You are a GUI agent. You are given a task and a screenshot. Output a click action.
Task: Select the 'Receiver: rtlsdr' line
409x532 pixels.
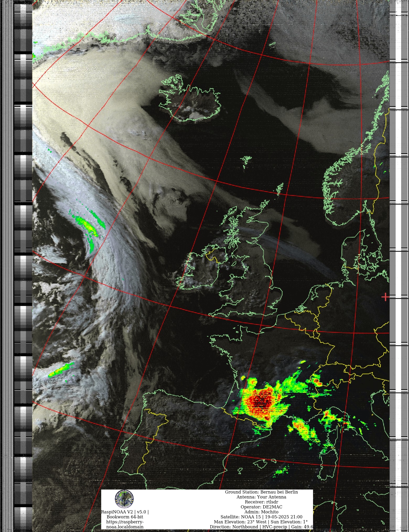261,502
